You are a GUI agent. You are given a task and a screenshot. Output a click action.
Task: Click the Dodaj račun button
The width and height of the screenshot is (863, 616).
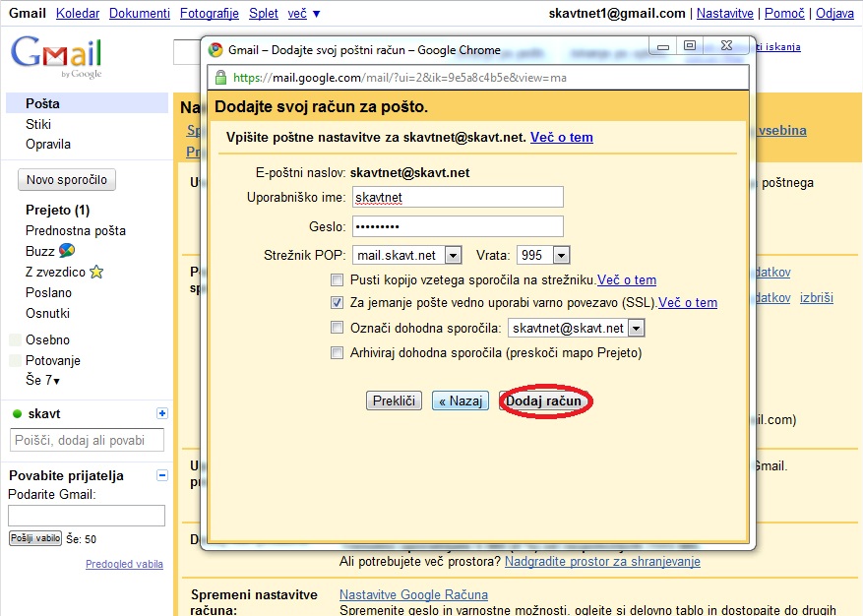coord(543,400)
